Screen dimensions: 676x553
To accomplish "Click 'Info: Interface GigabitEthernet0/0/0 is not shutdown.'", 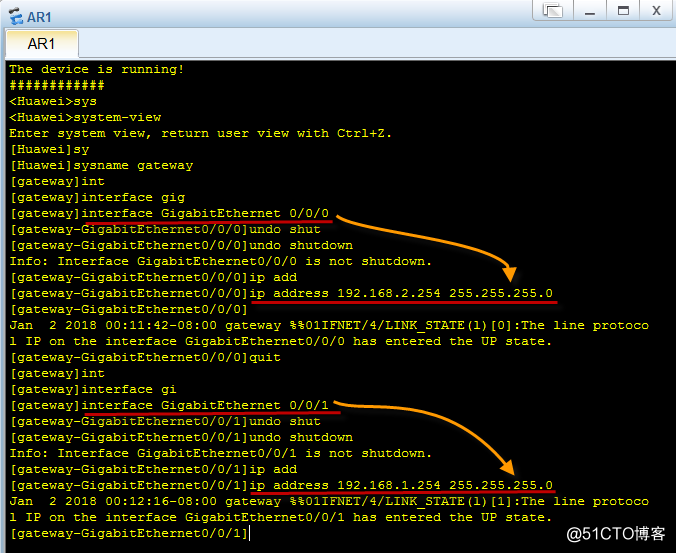I will 220,261.
